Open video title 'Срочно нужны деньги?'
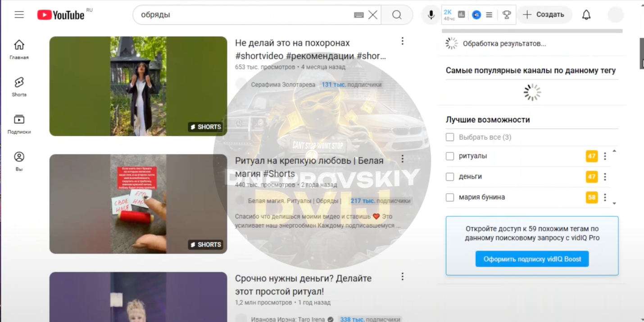Screen dimensions: 644x322 303,285
